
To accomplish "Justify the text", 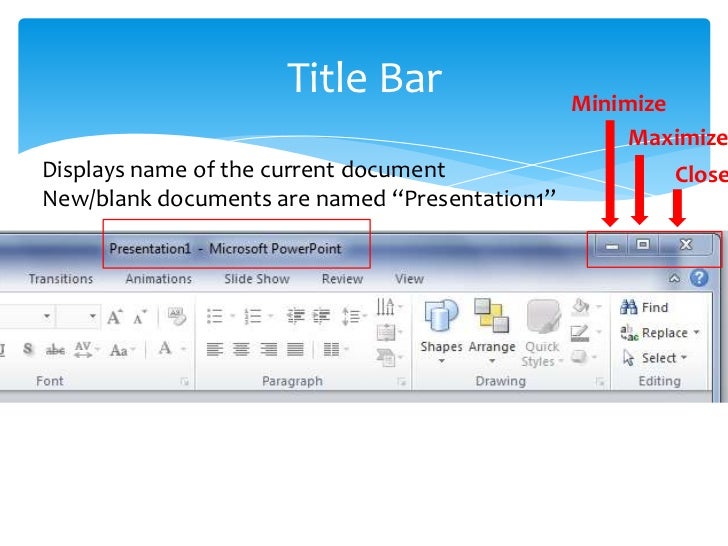I will 295,349.
